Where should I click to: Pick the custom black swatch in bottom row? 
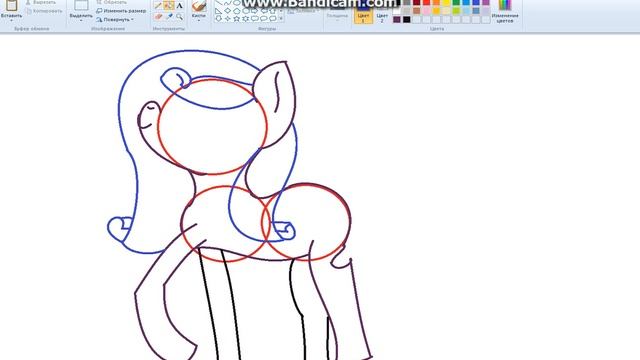pyautogui.click(x=407, y=19)
